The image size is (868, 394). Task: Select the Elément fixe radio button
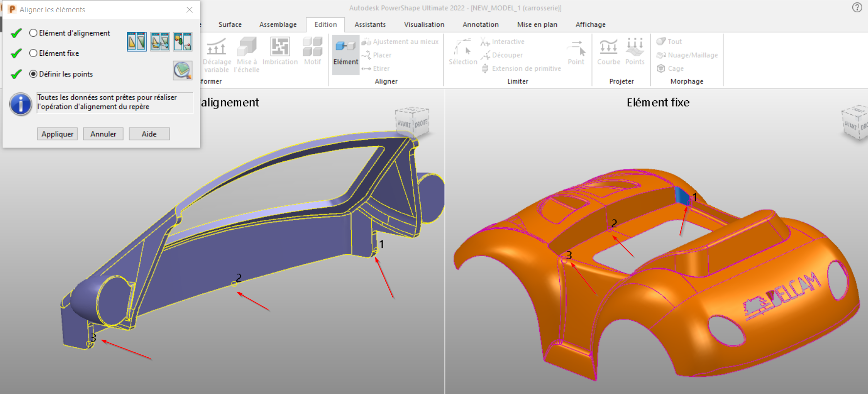pyautogui.click(x=33, y=53)
